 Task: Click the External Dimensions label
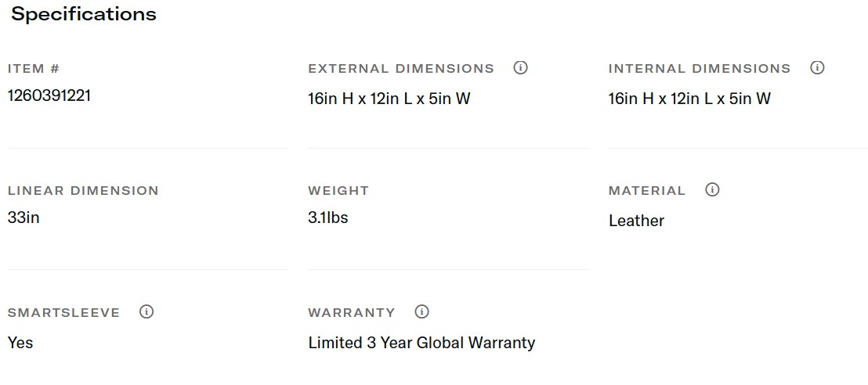[401, 69]
